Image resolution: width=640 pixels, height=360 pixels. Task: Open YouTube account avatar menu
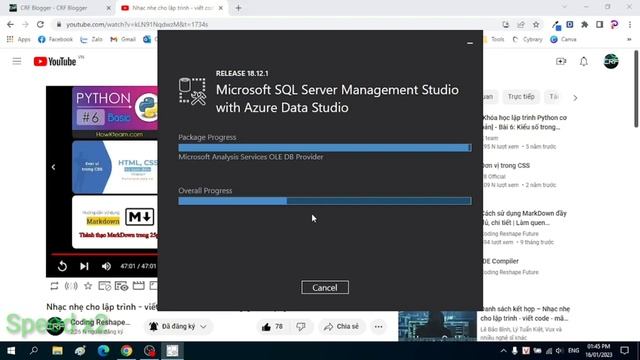[x=611, y=62]
